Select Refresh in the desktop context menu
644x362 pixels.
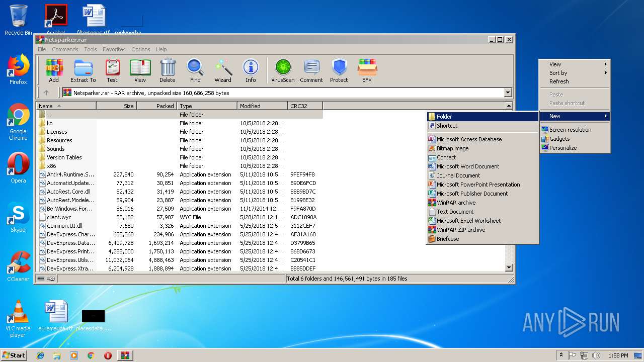(575, 81)
